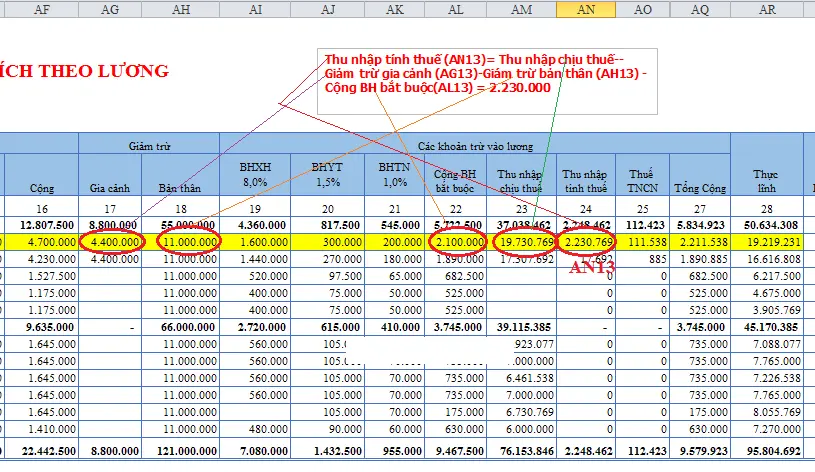Image resolution: width=815 pixels, height=472 pixels.
Task: Click cell with value 16.616.808
Action: click(x=767, y=259)
